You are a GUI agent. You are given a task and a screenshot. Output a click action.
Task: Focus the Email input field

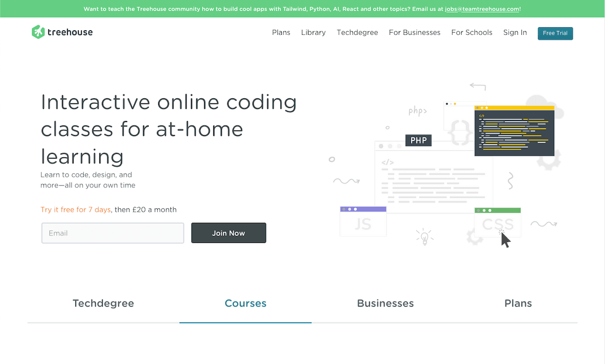click(x=113, y=233)
